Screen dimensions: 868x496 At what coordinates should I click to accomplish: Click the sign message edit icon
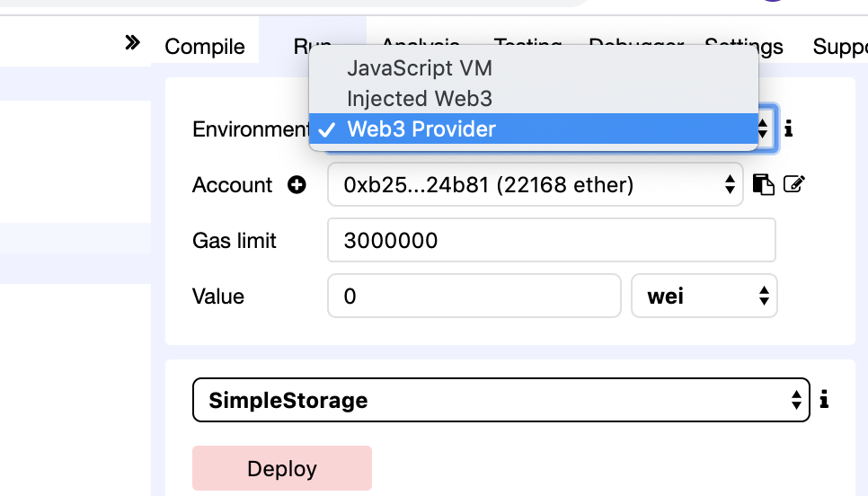(793, 184)
